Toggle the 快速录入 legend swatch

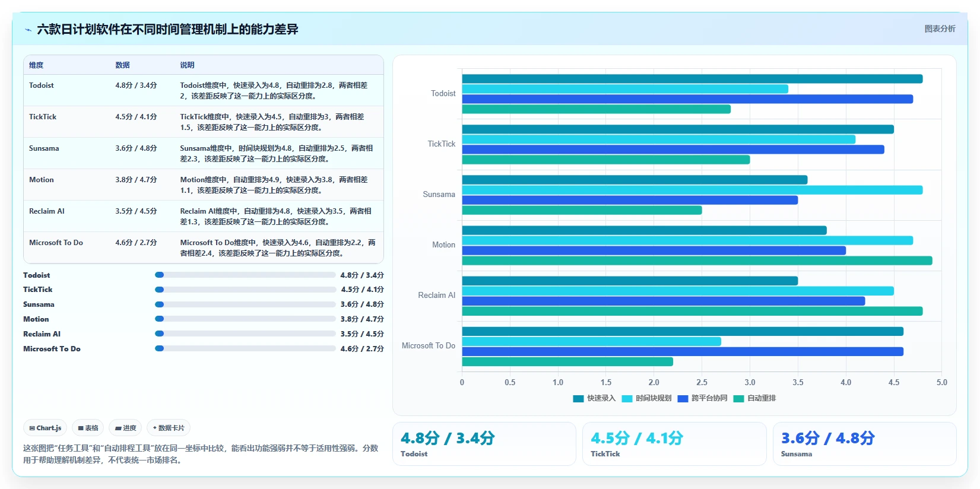578,399
